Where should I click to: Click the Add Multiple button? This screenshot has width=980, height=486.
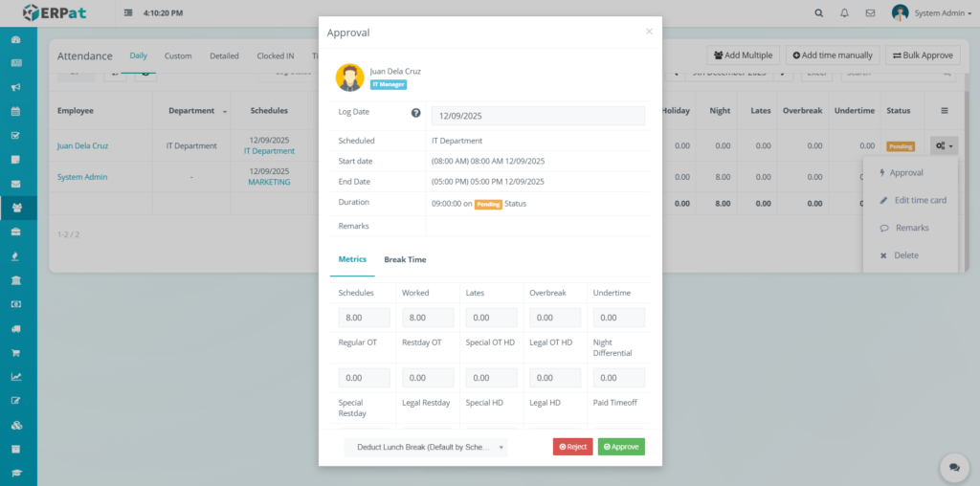point(743,55)
